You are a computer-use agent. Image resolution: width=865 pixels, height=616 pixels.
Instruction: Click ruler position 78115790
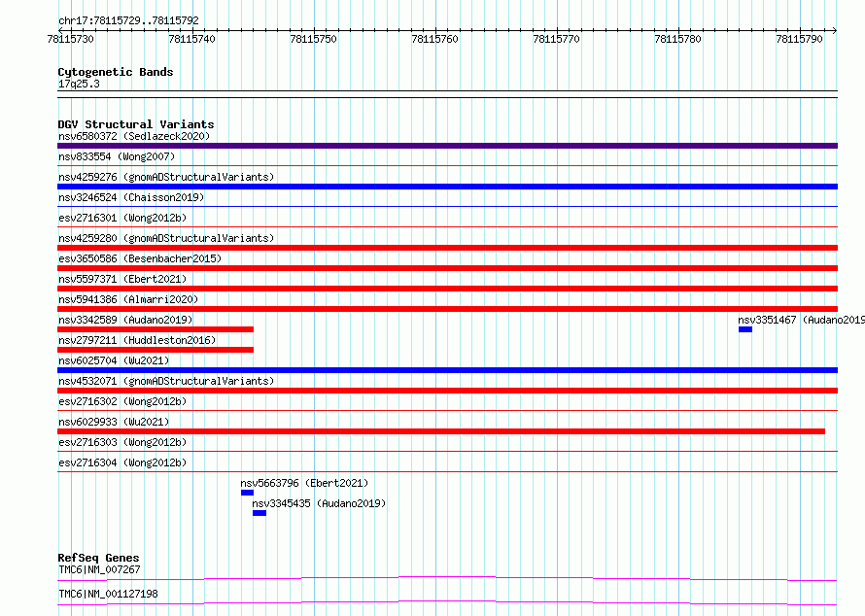[x=799, y=39]
